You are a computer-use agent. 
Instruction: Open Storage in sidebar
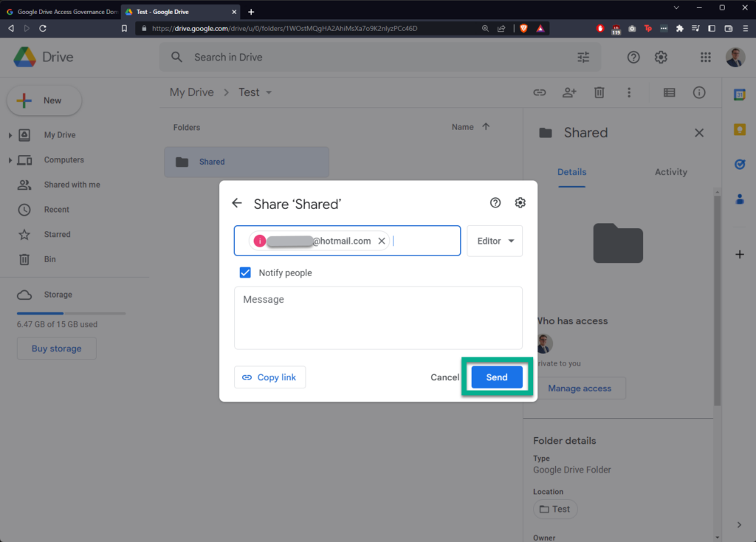tap(58, 294)
